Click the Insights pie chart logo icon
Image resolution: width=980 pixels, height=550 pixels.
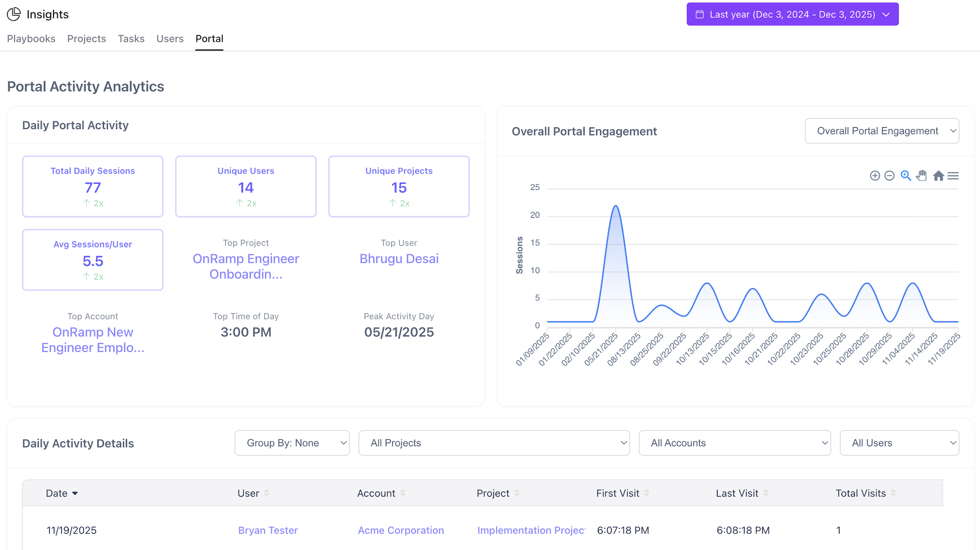(x=13, y=14)
